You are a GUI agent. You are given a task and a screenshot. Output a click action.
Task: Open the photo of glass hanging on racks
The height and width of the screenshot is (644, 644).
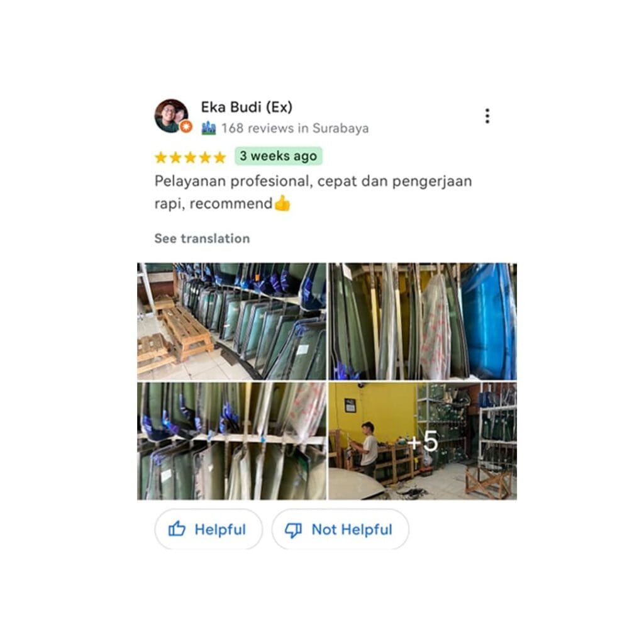[x=231, y=441]
